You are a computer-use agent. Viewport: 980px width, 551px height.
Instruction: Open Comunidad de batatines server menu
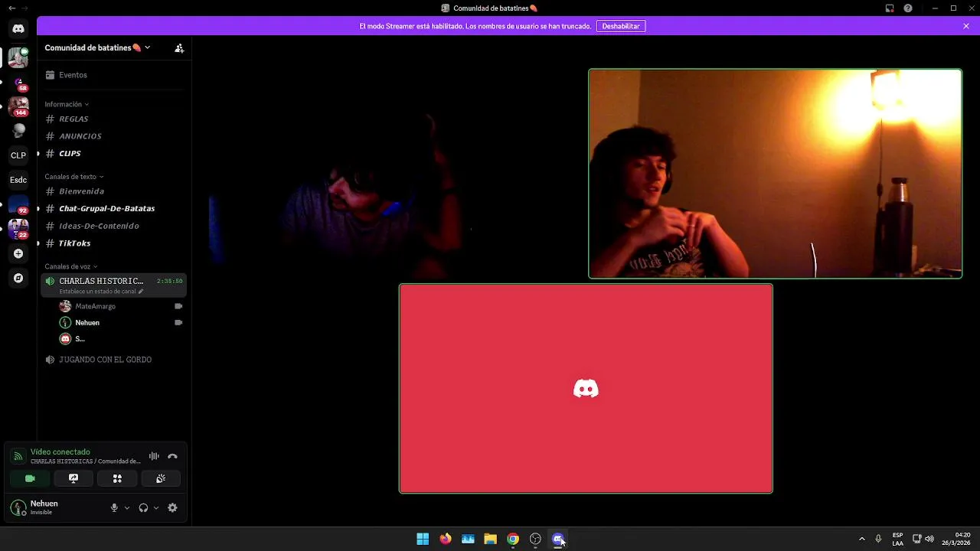97,47
